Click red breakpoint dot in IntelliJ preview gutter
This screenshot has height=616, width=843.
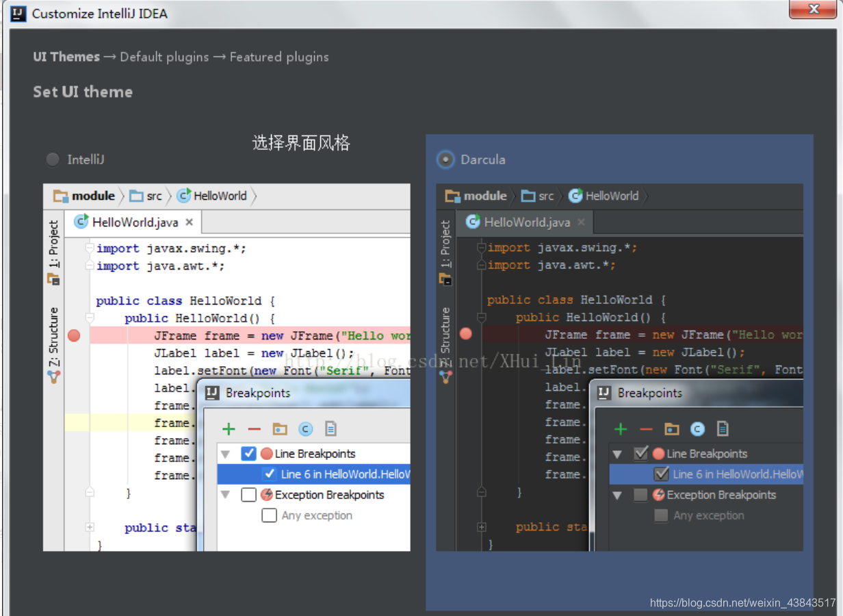click(74, 335)
